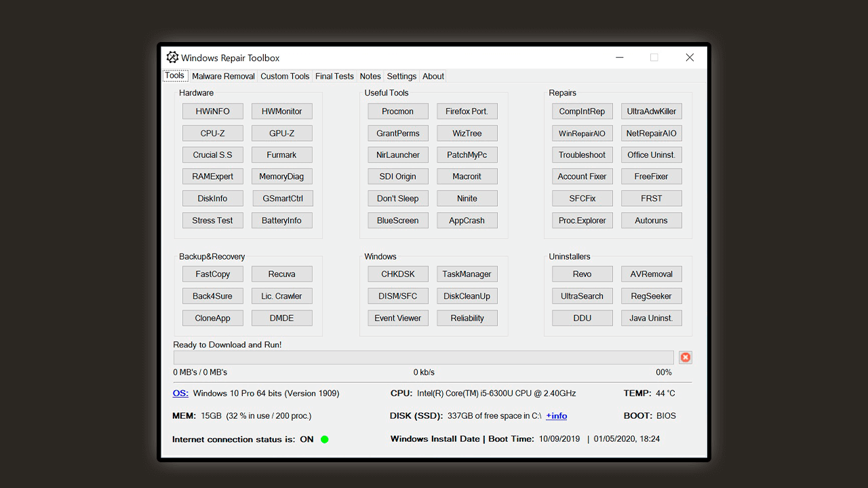Go to the Final Tests tab

click(334, 77)
